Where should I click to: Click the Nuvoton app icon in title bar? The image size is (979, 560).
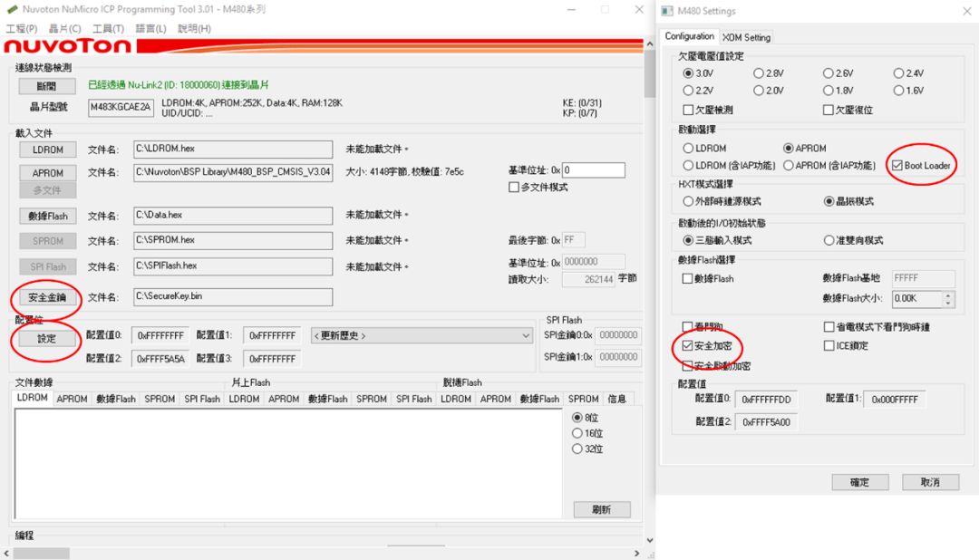tap(12, 9)
